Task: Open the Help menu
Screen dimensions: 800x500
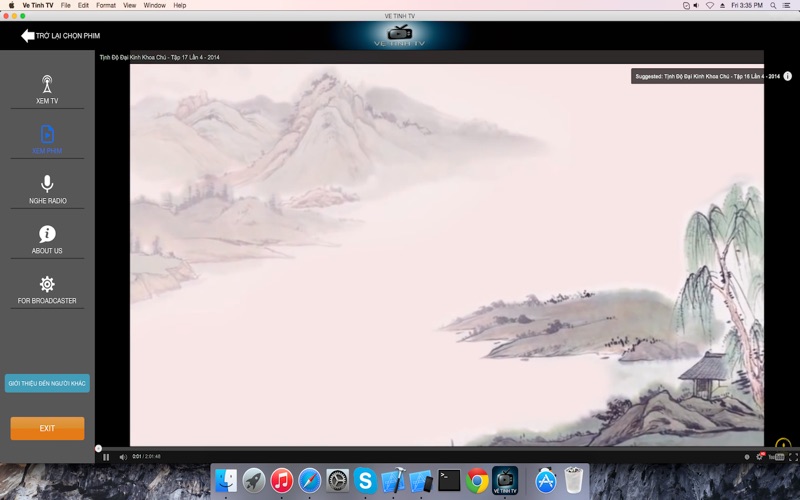Action: click(180, 5)
